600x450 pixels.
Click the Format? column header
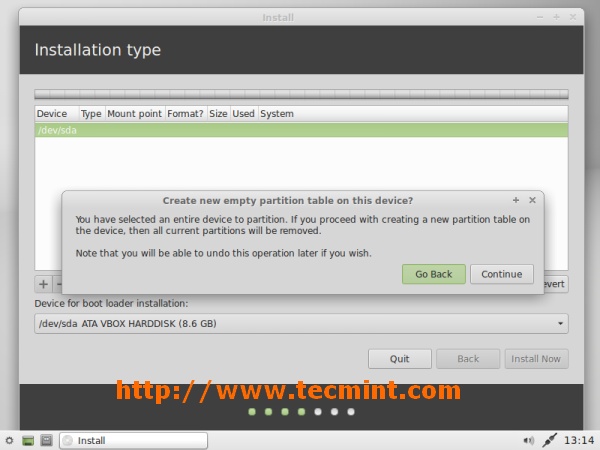186,114
